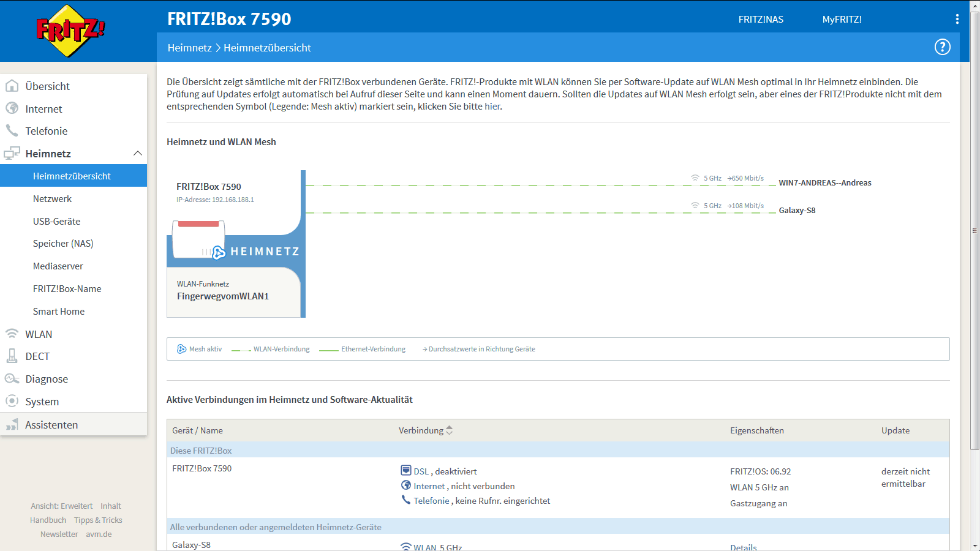This screenshot has width=980, height=551.
Task: Open Tipps & Tricks footer link
Action: click(x=98, y=520)
